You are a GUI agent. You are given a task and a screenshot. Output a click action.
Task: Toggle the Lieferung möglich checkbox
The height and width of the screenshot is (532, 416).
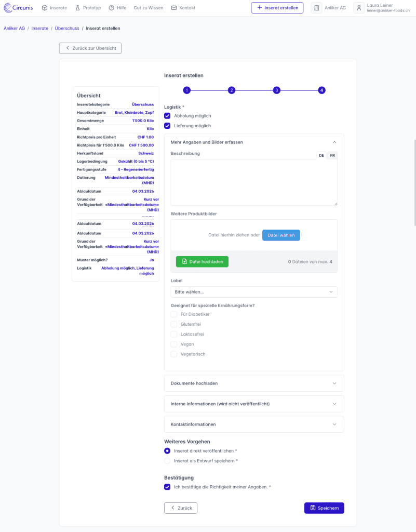167,126
